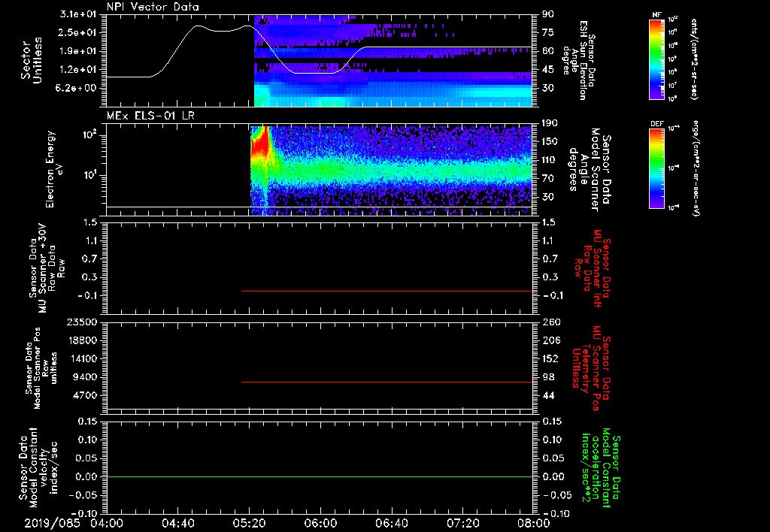Viewport: 770px width, 532px height.
Task: Click the red intense burst in ELS spectrogram
Action: tap(260, 145)
